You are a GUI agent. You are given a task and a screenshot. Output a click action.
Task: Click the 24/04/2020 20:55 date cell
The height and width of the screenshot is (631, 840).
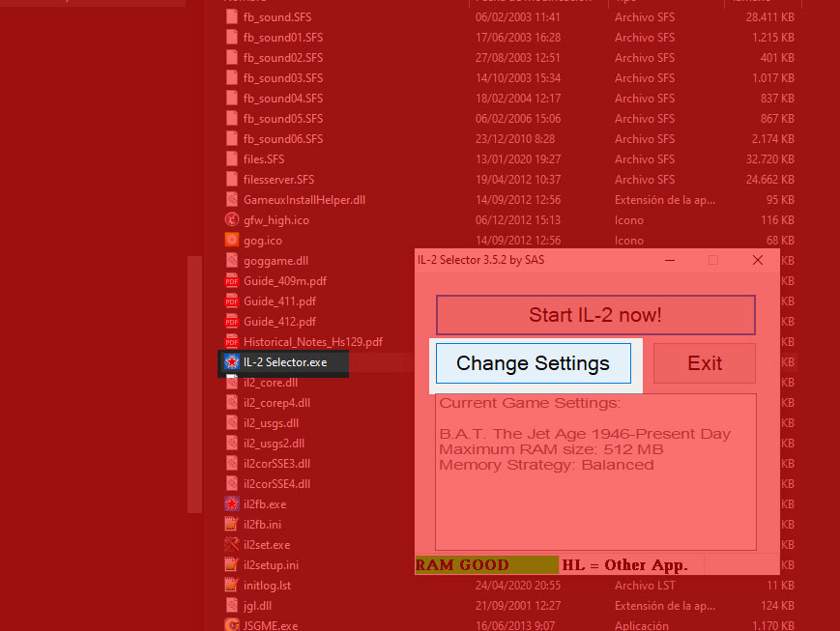(x=517, y=586)
